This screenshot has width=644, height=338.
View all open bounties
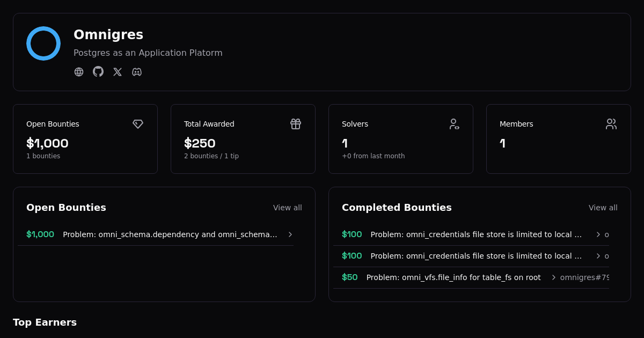pos(287,208)
